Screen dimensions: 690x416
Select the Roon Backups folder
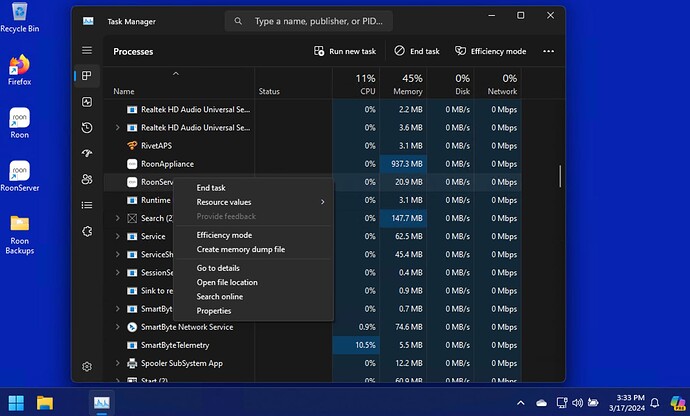tap(20, 234)
